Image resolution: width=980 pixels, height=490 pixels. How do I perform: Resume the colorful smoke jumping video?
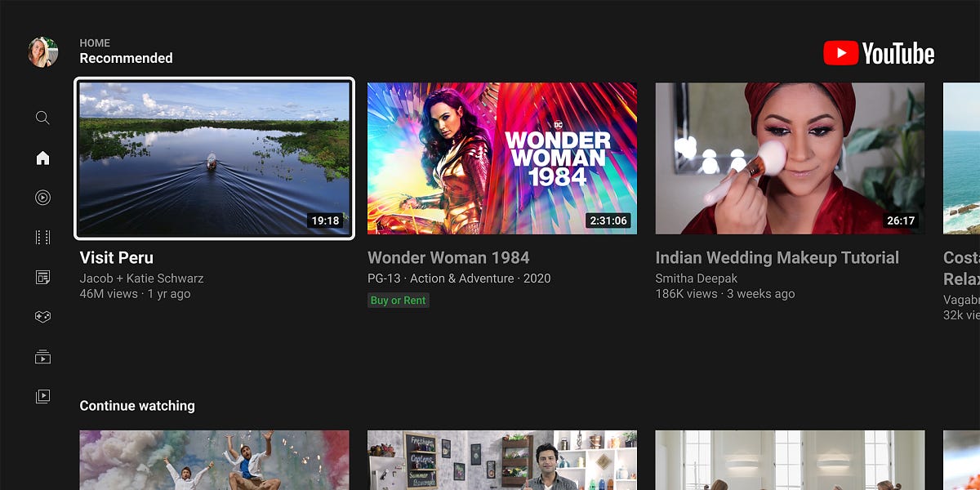click(215, 461)
